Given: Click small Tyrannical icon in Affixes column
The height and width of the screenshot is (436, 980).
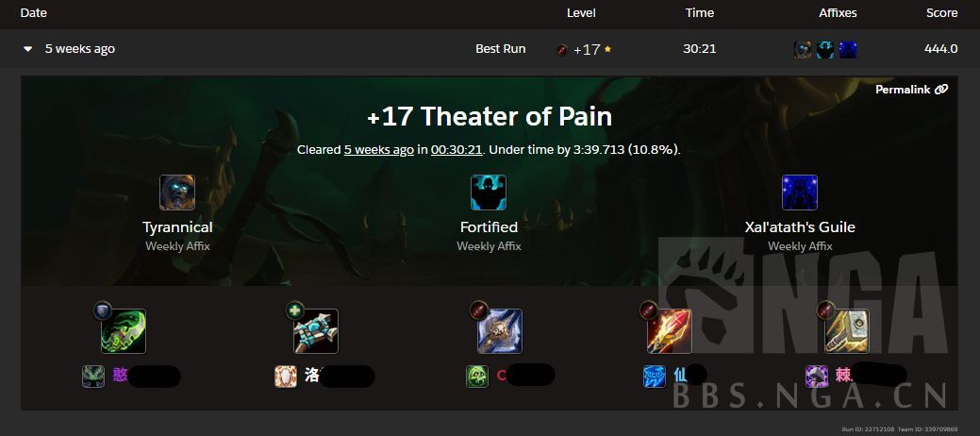Looking at the screenshot, I should tap(803, 49).
